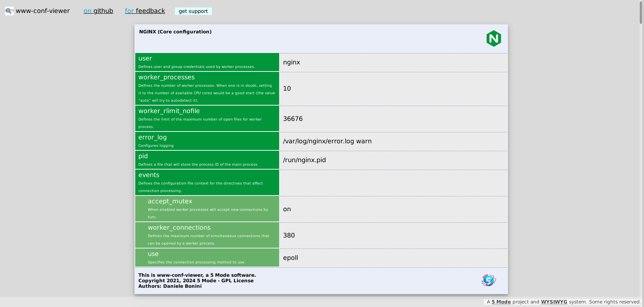The width and height of the screenshot is (644, 307).
Task: Open the 'for feedback' link
Action: 145,11
